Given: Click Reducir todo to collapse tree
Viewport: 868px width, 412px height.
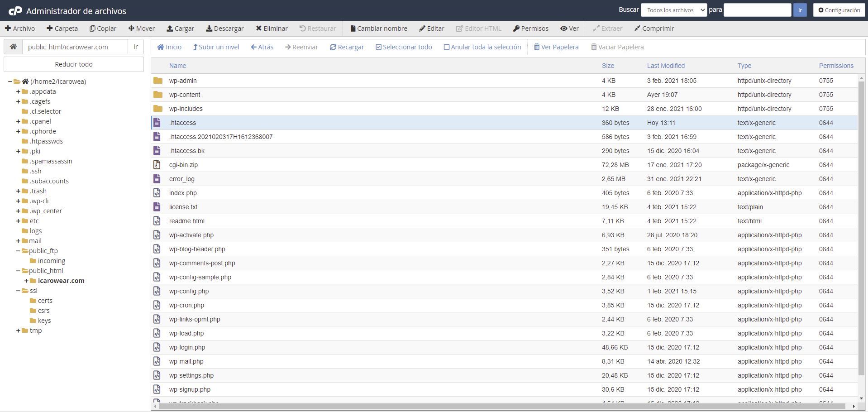Looking at the screenshot, I should pyautogui.click(x=74, y=64).
